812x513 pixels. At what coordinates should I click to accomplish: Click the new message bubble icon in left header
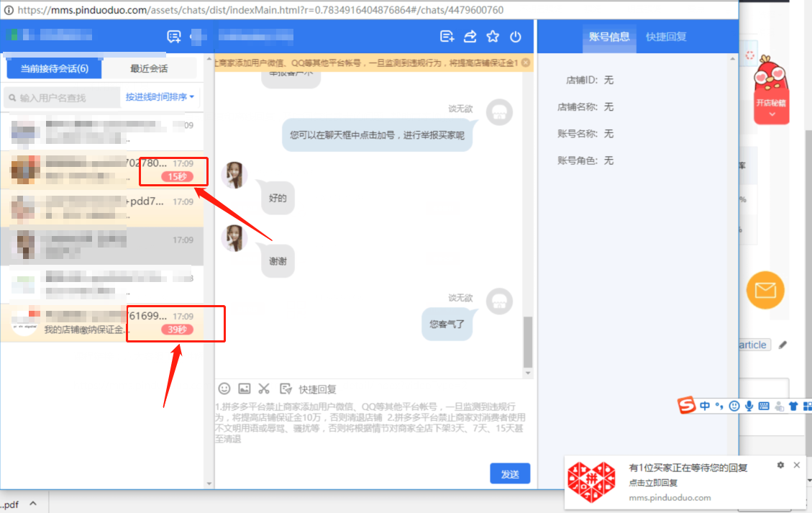pyautogui.click(x=173, y=37)
